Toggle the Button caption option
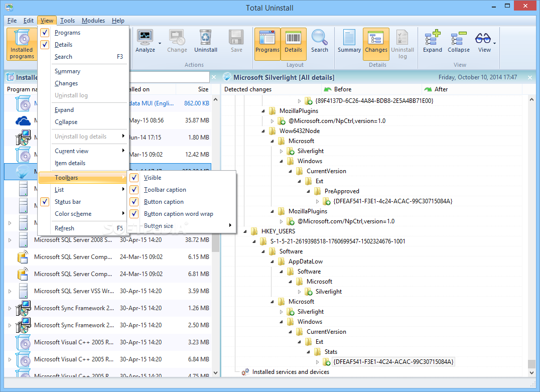 tap(134, 201)
